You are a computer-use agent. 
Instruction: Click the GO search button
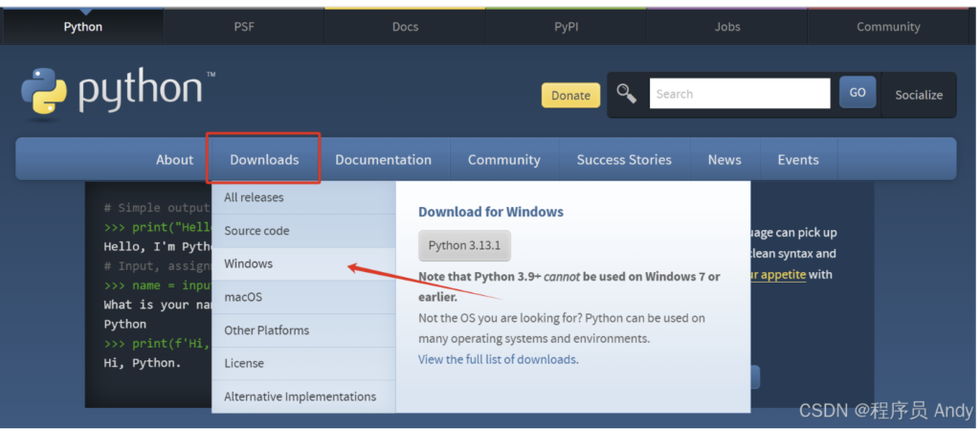(857, 93)
